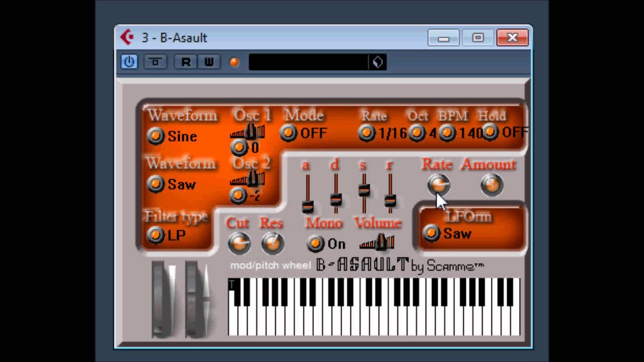
Task: Adjust Osc 2 level slider
Action: [x=248, y=178]
